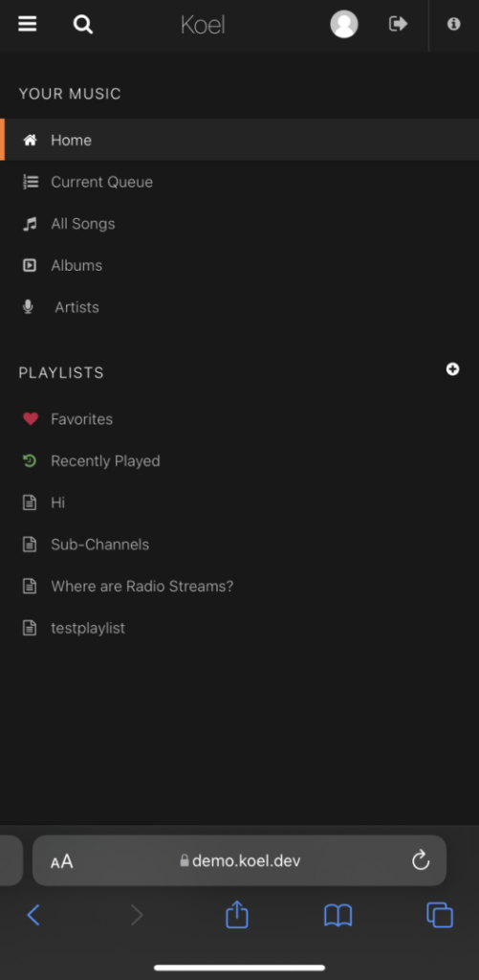This screenshot has height=980, width=479.
Task: Toggle the hamburger sidebar menu icon
Action: click(x=28, y=24)
